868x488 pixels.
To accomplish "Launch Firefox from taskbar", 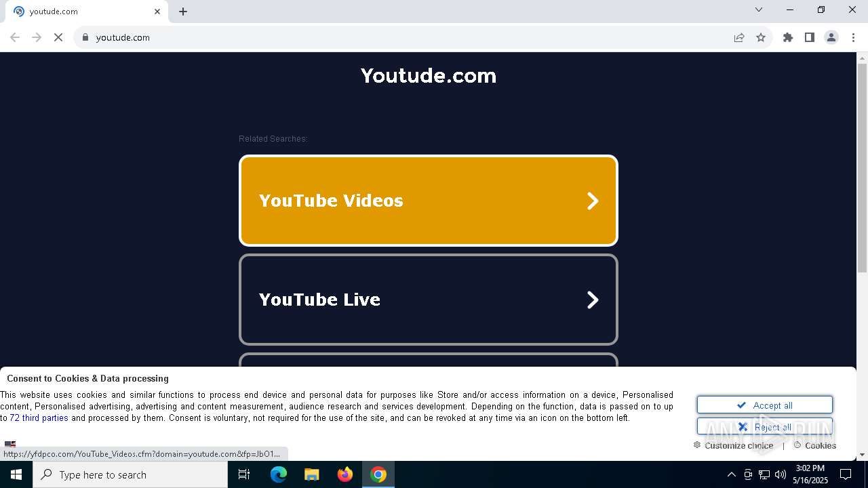I will pos(345,474).
